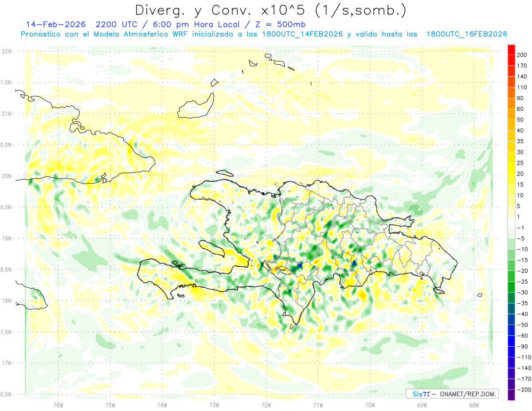
Task: Click the longitude label '73W'
Action: pos(214,405)
